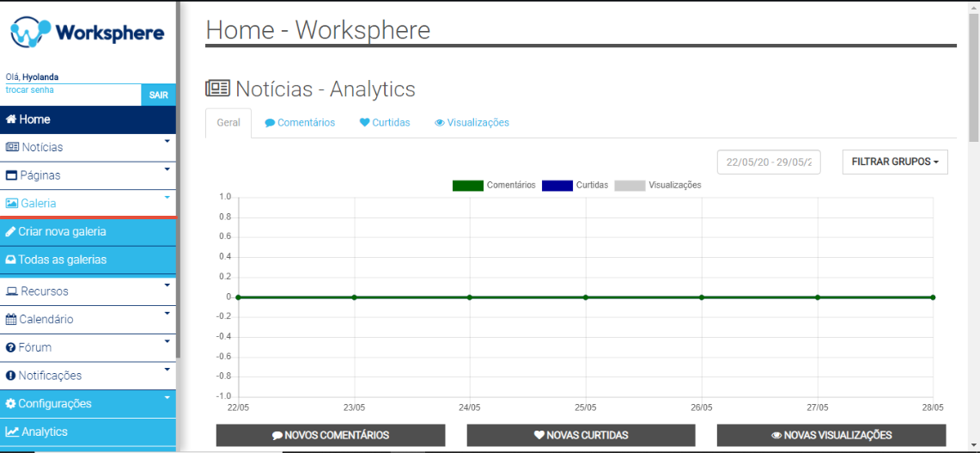This screenshot has height=453, width=980.
Task: Click the Notificações exclamation icon
Action: coord(10,376)
